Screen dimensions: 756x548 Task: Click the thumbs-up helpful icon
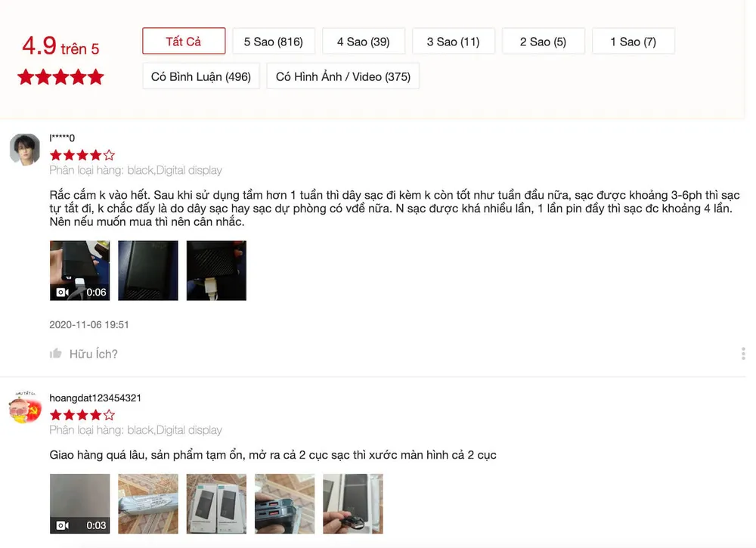[55, 354]
